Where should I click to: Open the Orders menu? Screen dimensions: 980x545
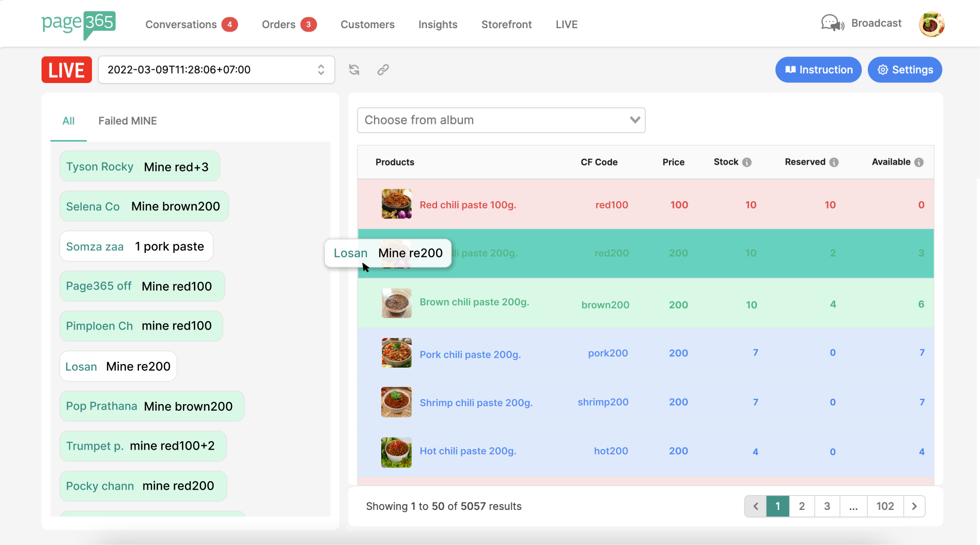point(279,25)
